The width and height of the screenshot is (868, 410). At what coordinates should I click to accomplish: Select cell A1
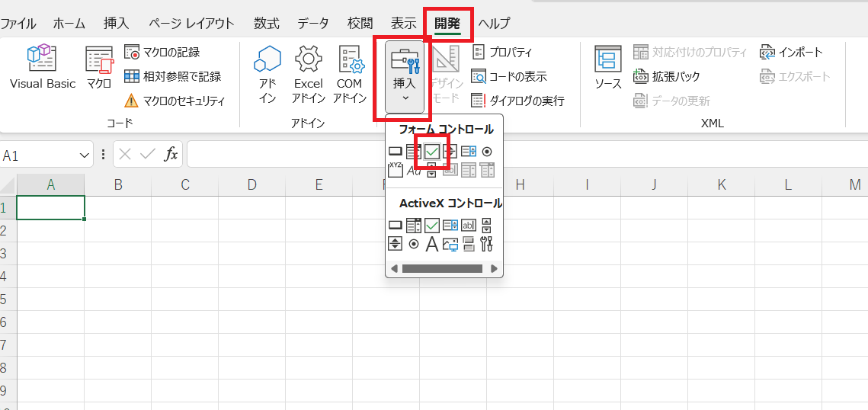point(50,208)
